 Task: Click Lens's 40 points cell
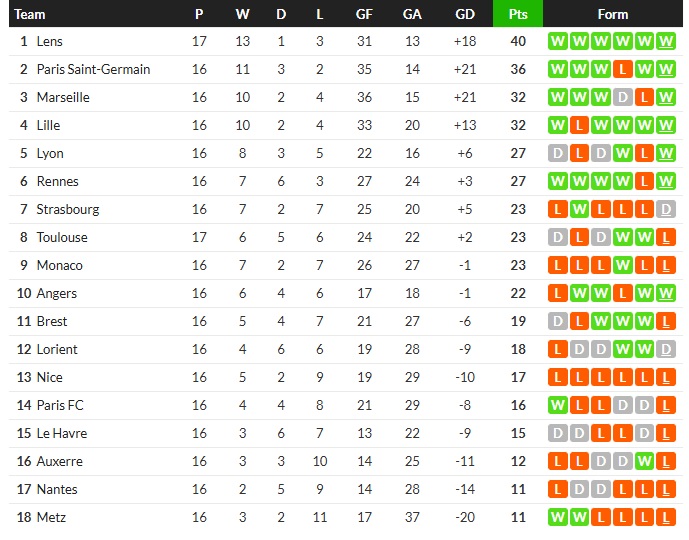coord(518,41)
